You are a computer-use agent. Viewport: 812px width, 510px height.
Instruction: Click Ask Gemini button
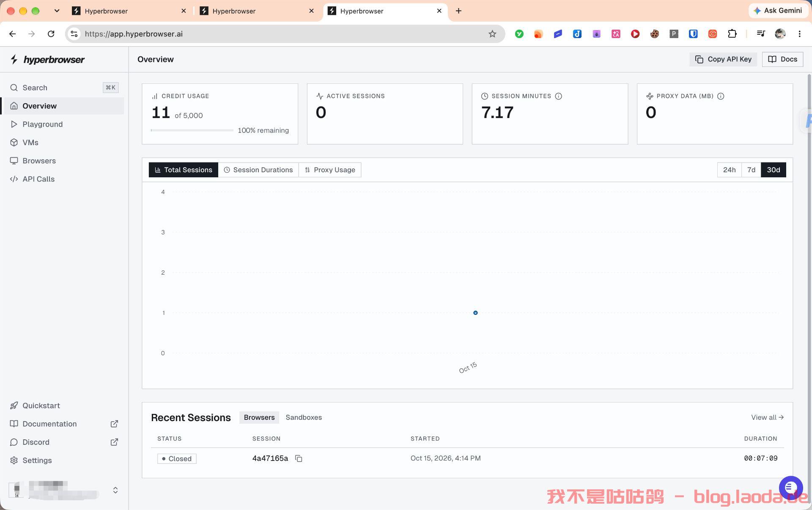(x=777, y=11)
